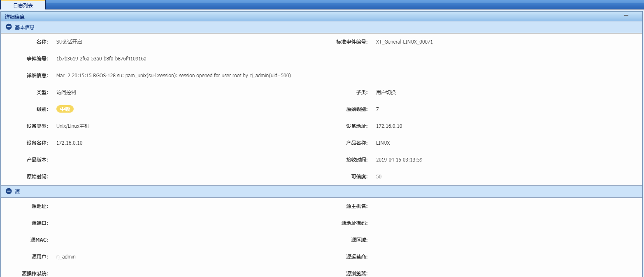Select the 中级 severity indicator
Image resolution: width=644 pixels, height=277 pixels.
click(64, 109)
